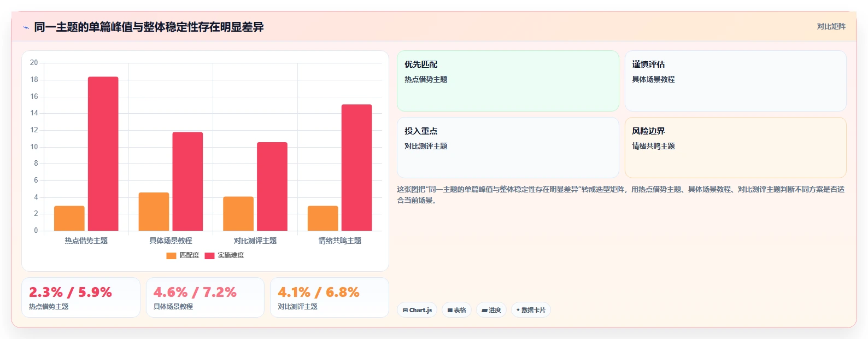868x339 pixels.
Task: Toggle the 实施难度 legend swatch
Action: click(209, 256)
